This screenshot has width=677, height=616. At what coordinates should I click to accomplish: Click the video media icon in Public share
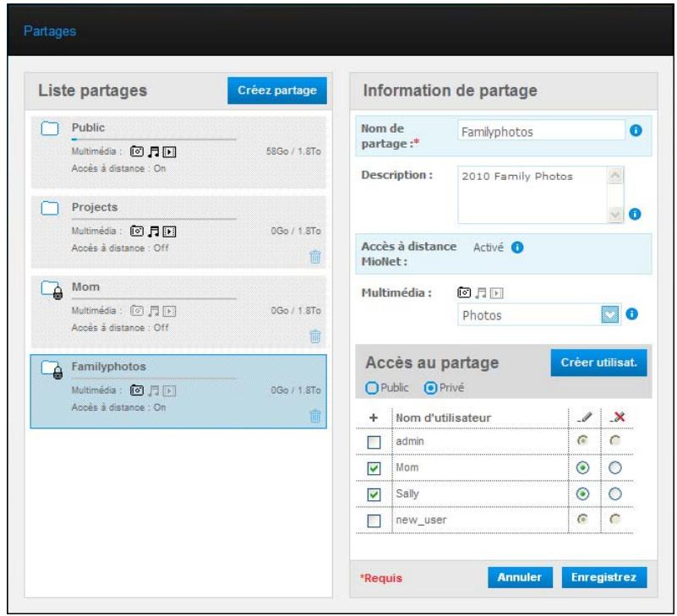click(169, 152)
